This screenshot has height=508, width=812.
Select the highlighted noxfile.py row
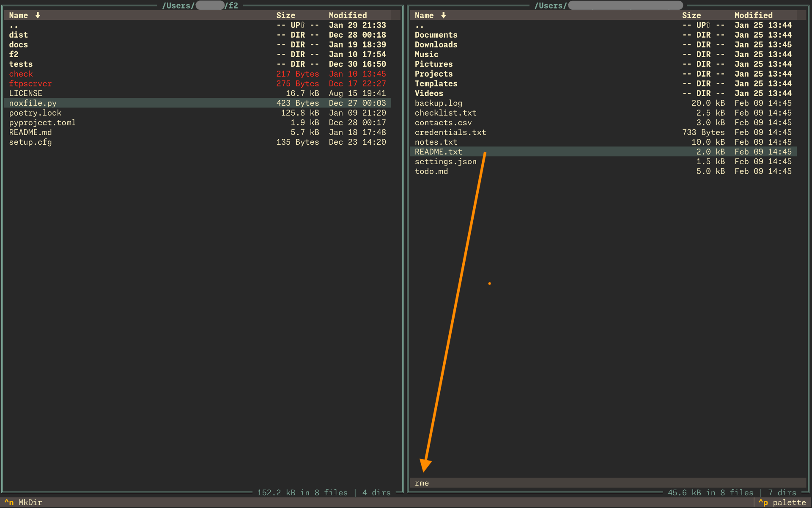(198, 103)
